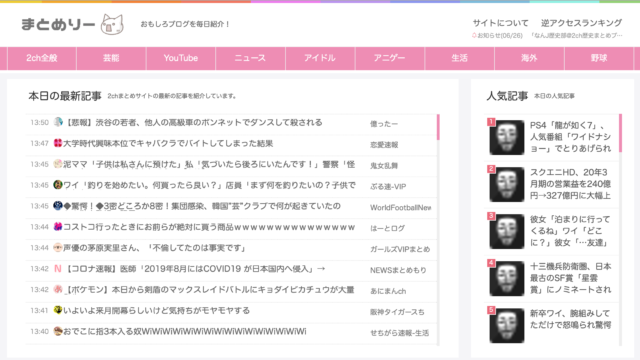Screen dimensions: 640x360
Task: Click the cat mascot logo icon
Action: [112, 24]
